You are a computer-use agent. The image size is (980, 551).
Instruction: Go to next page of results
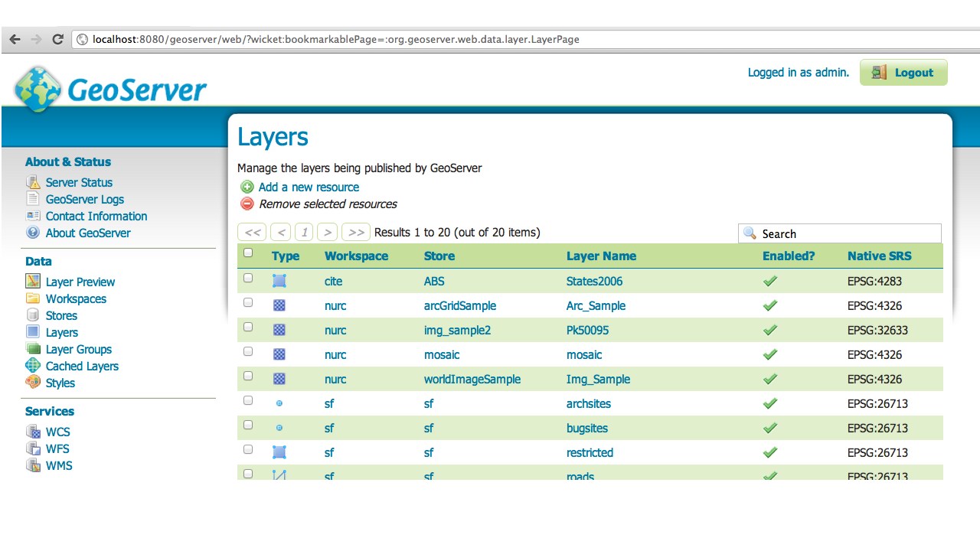[328, 233]
